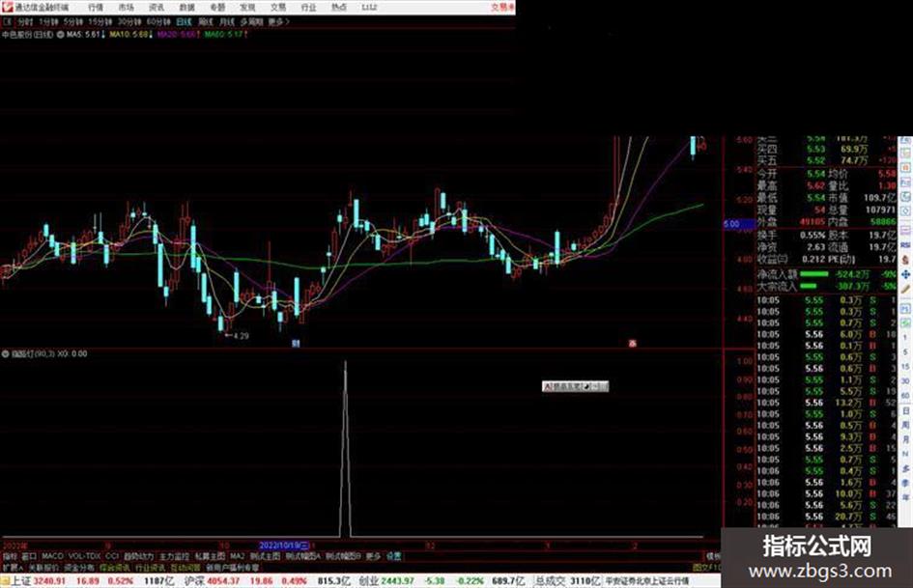
Task: Click the floating mini toolbar widget
Action: pos(575,386)
